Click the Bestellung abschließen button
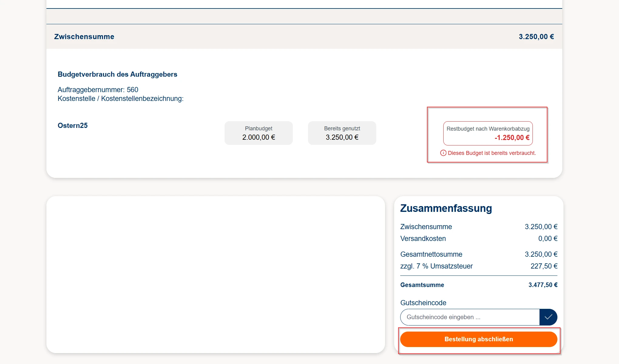 pos(479,339)
